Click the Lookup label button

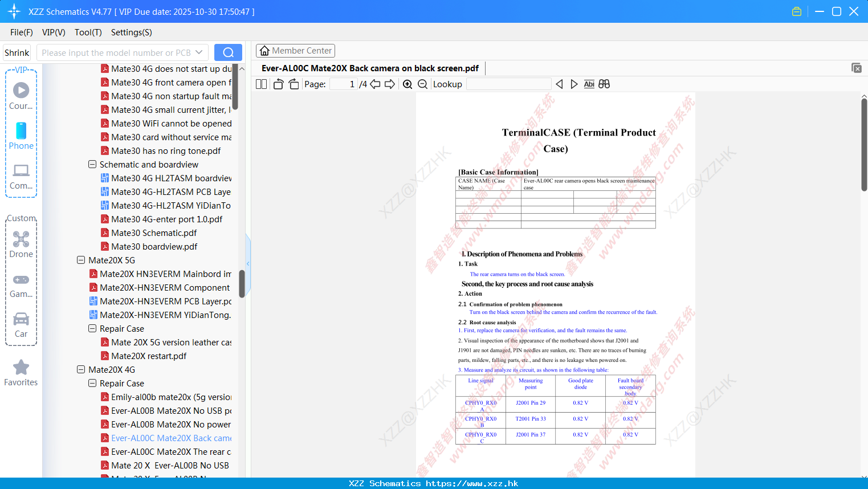pyautogui.click(x=447, y=84)
